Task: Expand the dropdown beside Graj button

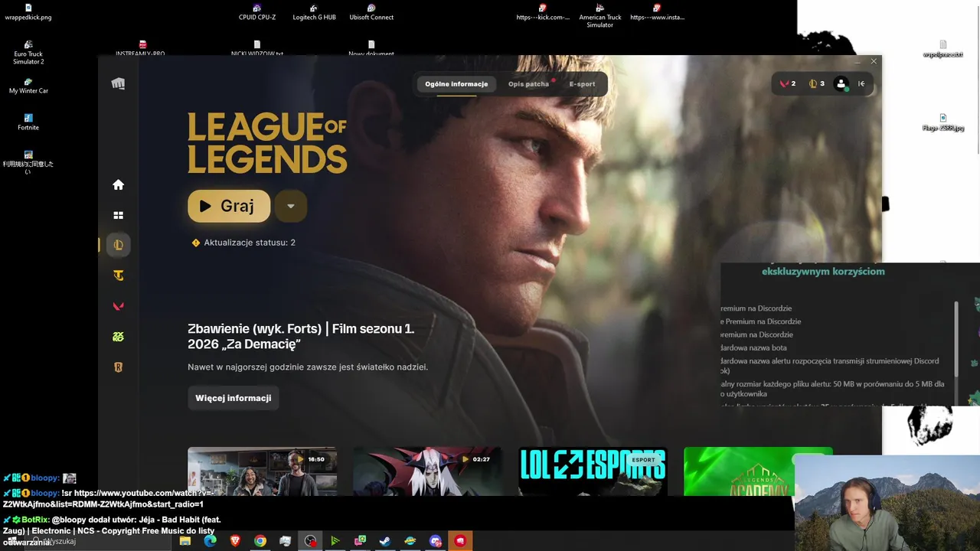Action: [290, 206]
